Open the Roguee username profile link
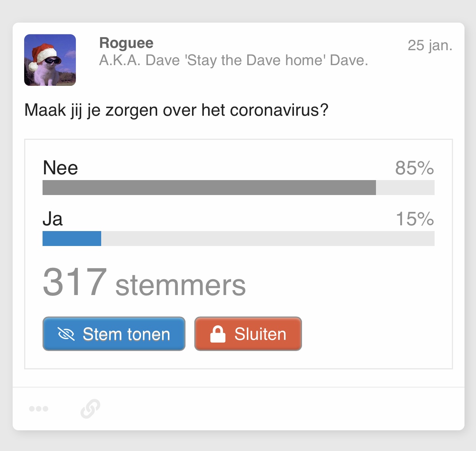Viewport: 476px width, 451px height. coord(126,43)
